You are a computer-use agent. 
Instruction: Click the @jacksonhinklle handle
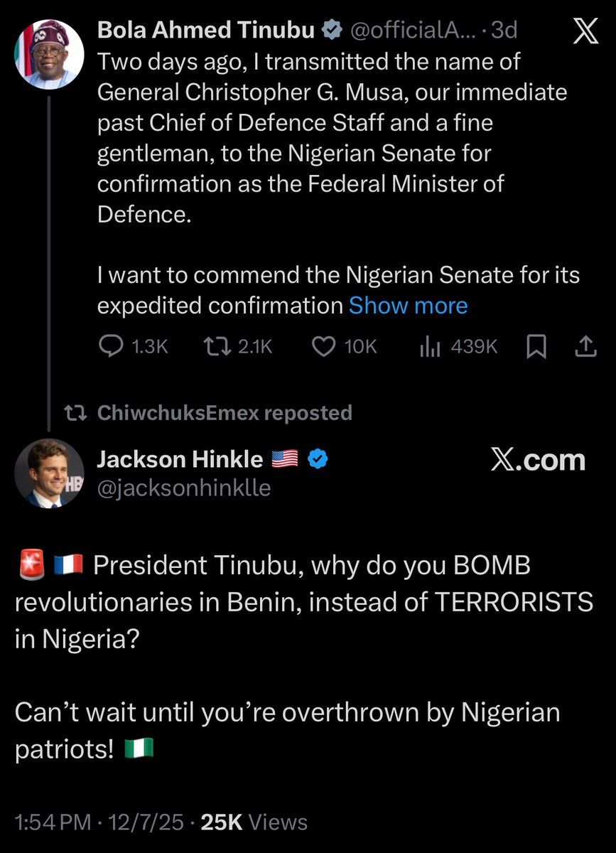click(x=183, y=488)
